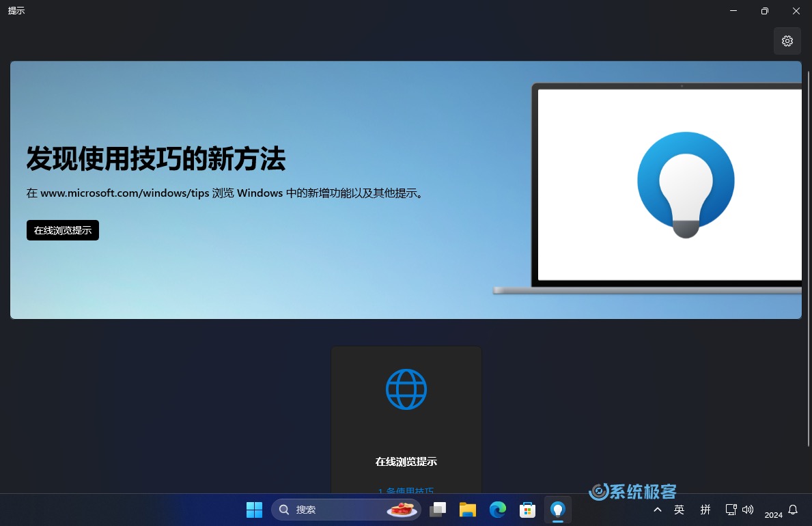The height and width of the screenshot is (526, 812).
Task: Open the volume icon in the system tray
Action: [x=748, y=510]
